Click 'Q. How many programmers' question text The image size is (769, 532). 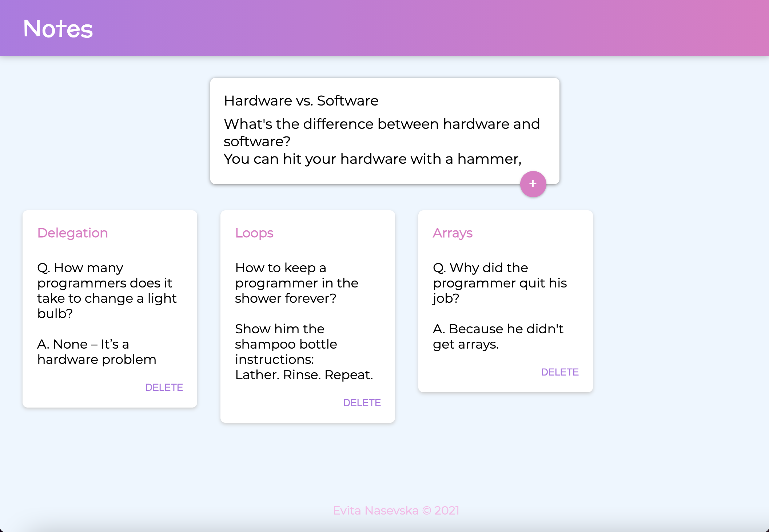tap(107, 290)
